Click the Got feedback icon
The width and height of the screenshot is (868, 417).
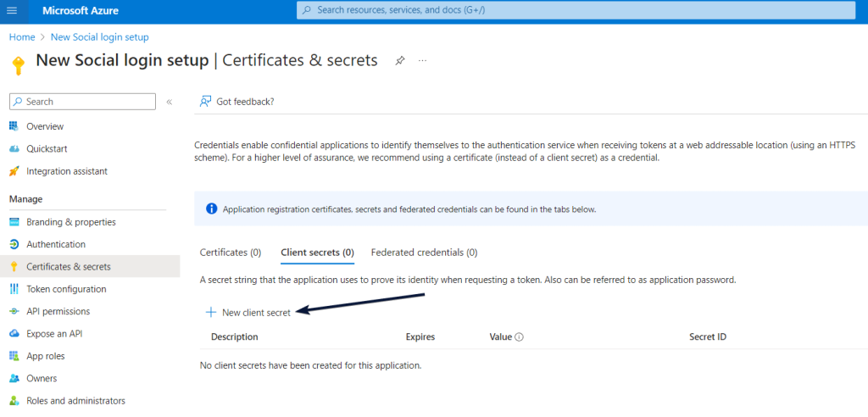pos(205,102)
